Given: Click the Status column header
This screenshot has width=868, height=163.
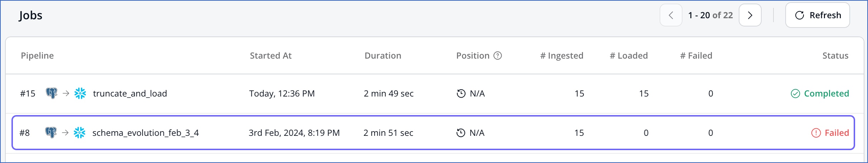Looking at the screenshot, I should click(x=835, y=56).
